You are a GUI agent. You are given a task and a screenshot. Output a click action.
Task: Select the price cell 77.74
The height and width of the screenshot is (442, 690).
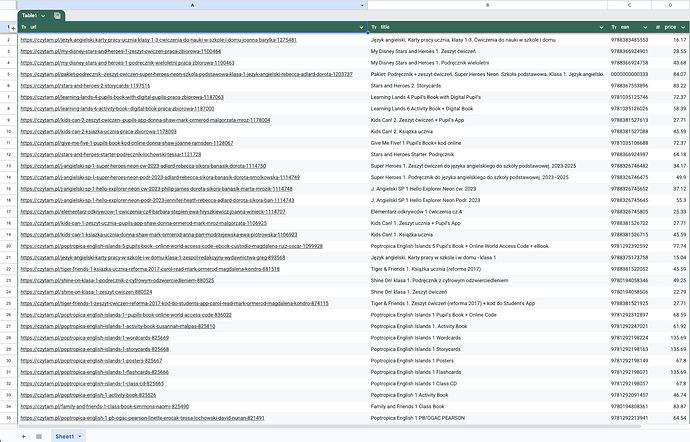671,246
